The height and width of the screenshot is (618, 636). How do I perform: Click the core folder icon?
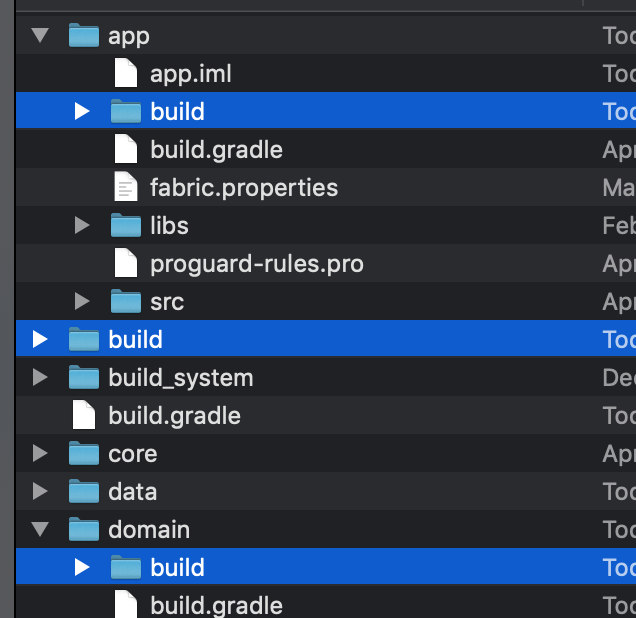(x=84, y=453)
